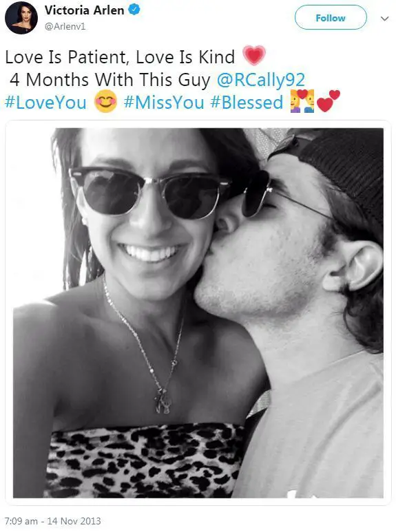Click the 'Love Is Patient, Love Is Kind' text
Screen dimensions: 396x532
tap(120, 57)
